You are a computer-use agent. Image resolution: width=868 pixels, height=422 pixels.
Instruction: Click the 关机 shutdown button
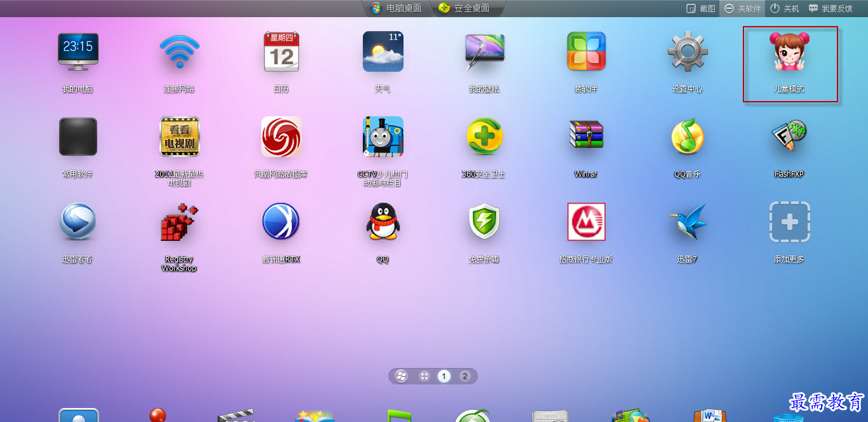tap(785, 8)
